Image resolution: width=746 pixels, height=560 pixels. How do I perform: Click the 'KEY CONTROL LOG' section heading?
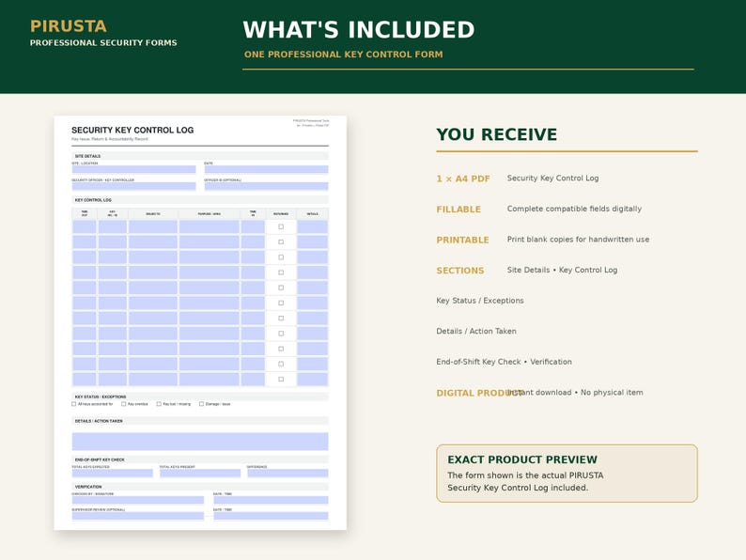click(x=93, y=200)
